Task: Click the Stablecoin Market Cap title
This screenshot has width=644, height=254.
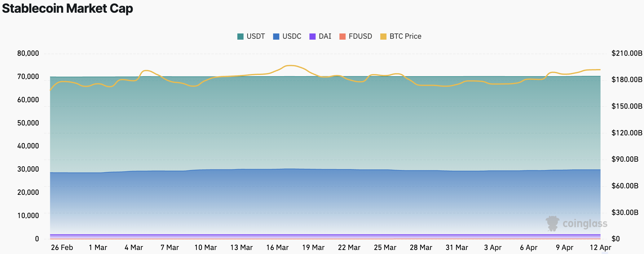Action: 68,8
